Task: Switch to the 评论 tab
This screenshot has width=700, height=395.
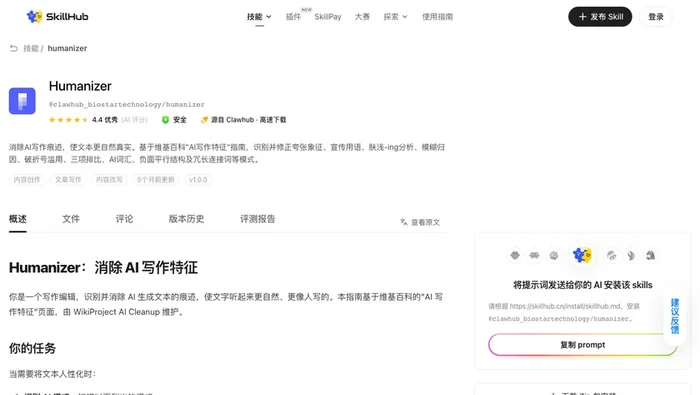Action: coord(124,219)
